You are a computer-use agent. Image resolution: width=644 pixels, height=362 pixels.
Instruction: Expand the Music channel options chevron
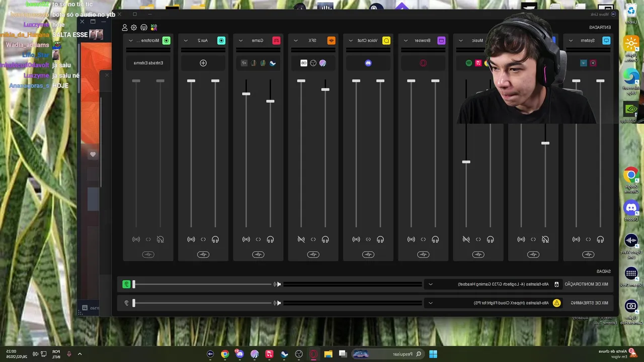coord(460,40)
